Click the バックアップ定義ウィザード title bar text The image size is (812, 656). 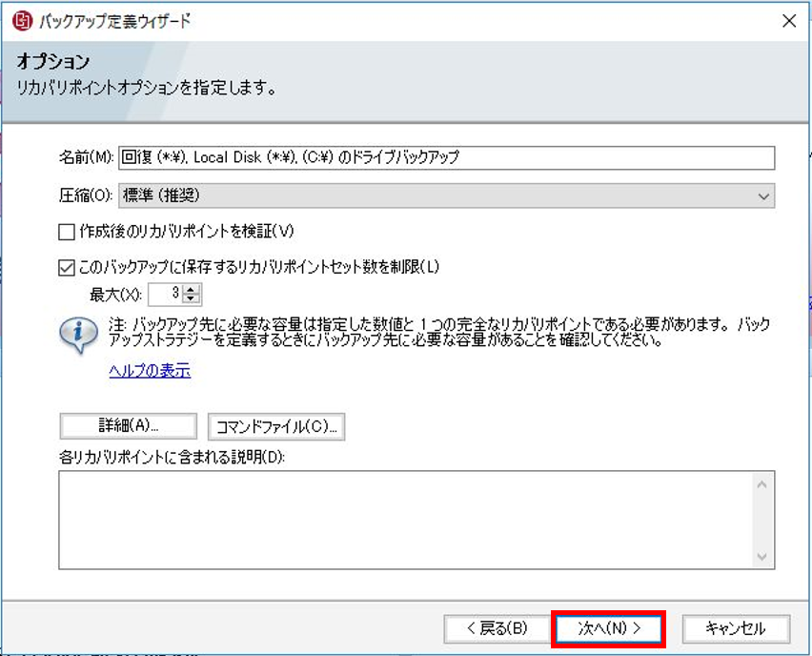(114, 21)
